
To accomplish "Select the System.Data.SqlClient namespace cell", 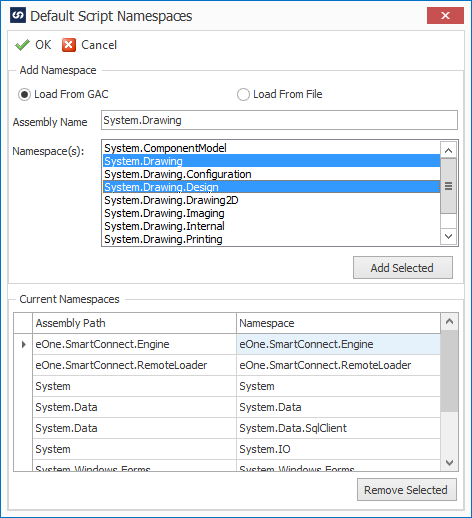I will click(338, 428).
